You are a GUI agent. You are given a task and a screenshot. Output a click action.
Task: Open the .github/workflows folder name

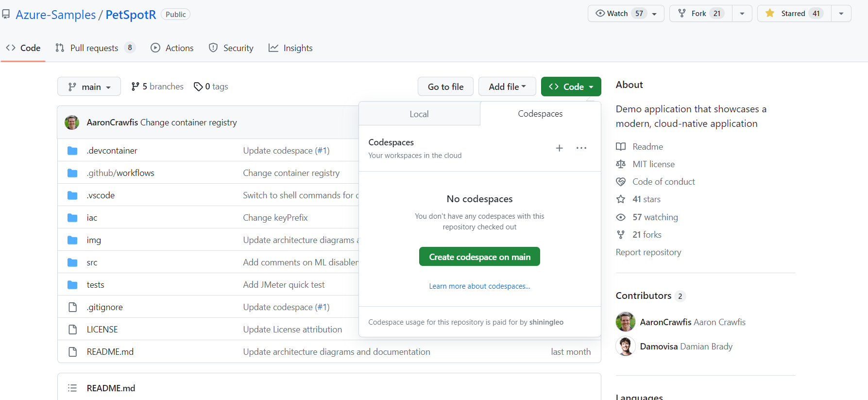click(x=120, y=173)
